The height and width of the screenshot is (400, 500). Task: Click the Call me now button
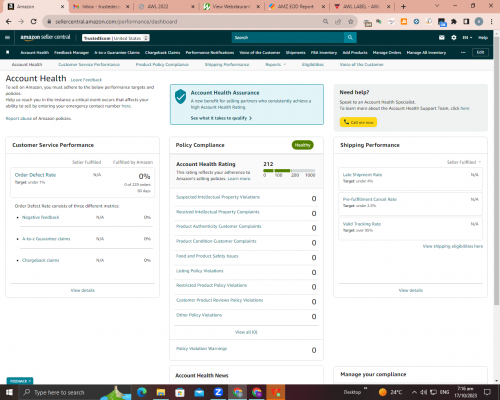358,122
